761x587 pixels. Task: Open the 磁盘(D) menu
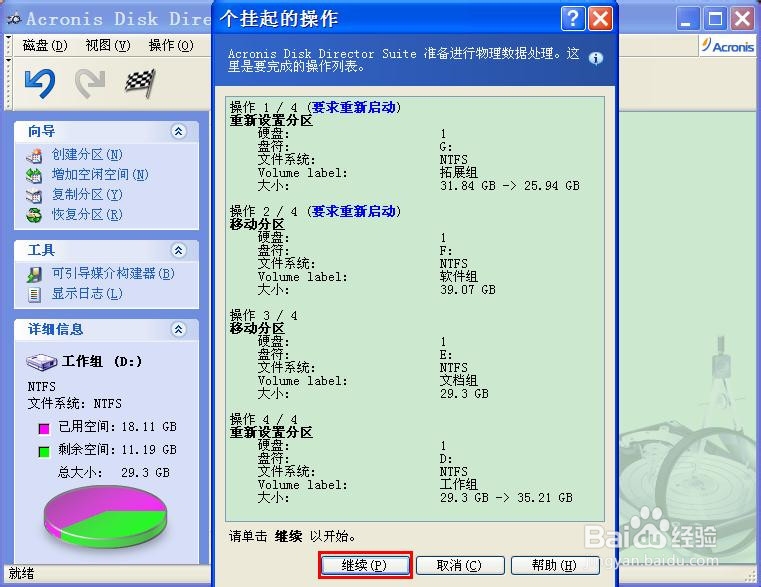click(x=45, y=46)
